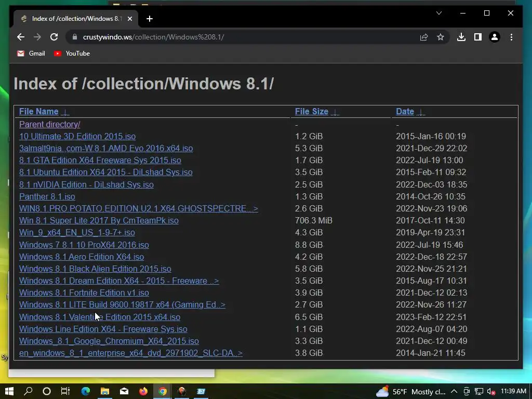Open taskbar search magnifier
532x399 pixels.
point(28,391)
